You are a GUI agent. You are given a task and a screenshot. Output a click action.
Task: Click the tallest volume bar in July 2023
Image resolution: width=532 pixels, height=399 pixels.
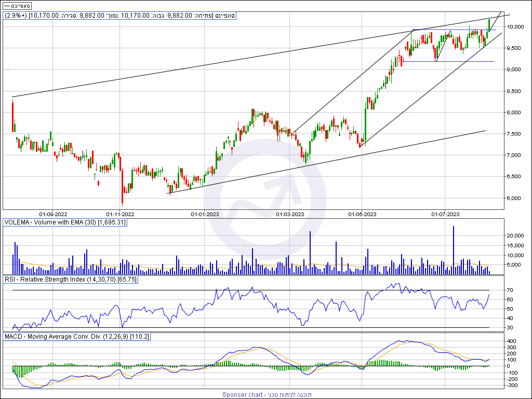454,250
